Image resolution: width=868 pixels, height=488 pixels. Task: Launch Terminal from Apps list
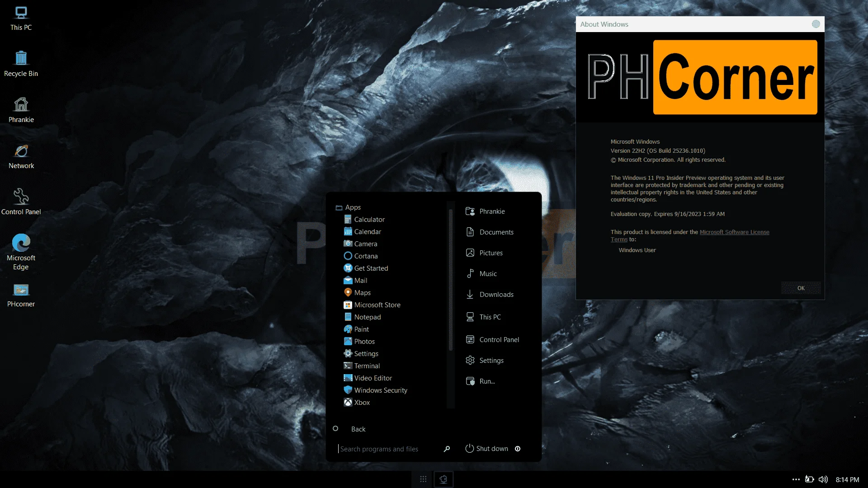(362, 366)
